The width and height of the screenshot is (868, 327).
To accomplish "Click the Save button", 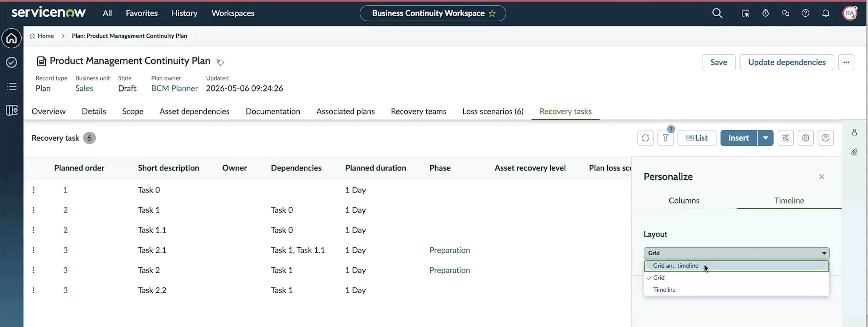I will 718,62.
